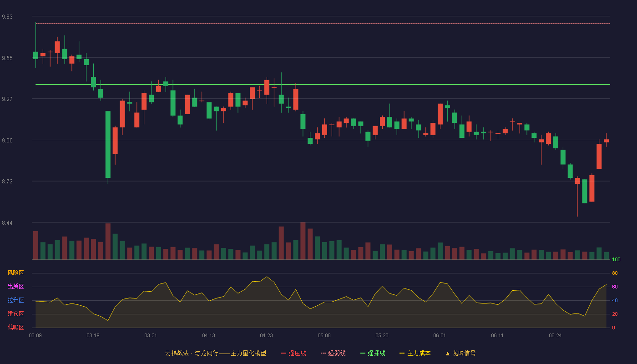Click the 05-20 date label

click(x=382, y=336)
